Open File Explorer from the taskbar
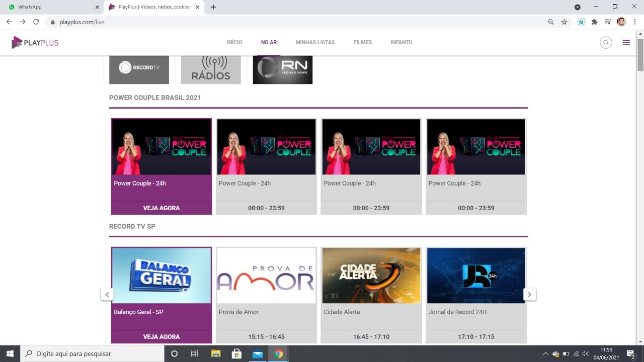This screenshot has width=644, height=362. point(216,353)
